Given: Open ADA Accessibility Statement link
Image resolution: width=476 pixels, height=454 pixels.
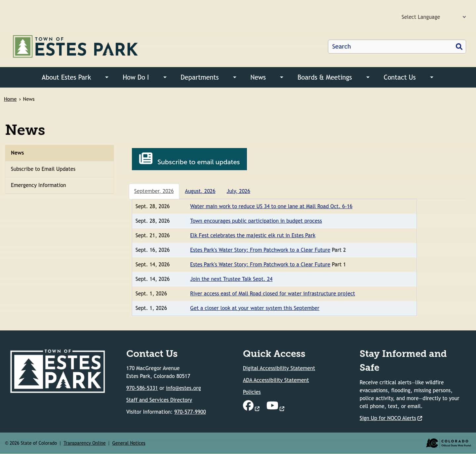Looking at the screenshot, I should point(276,380).
